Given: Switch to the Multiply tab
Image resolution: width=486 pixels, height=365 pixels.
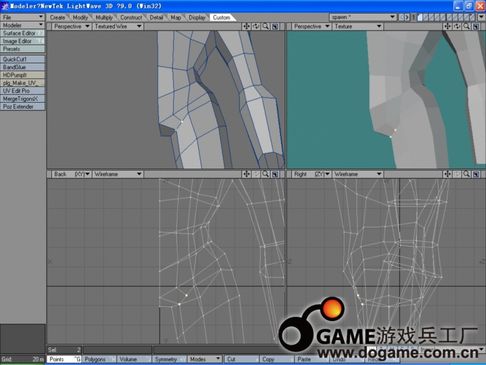Looking at the screenshot, I should [104, 17].
